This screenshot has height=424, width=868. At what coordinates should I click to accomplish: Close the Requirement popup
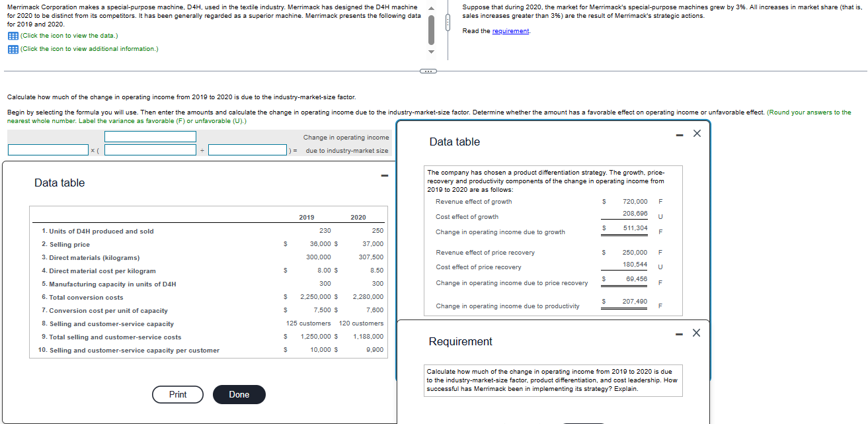pyautogui.click(x=696, y=333)
